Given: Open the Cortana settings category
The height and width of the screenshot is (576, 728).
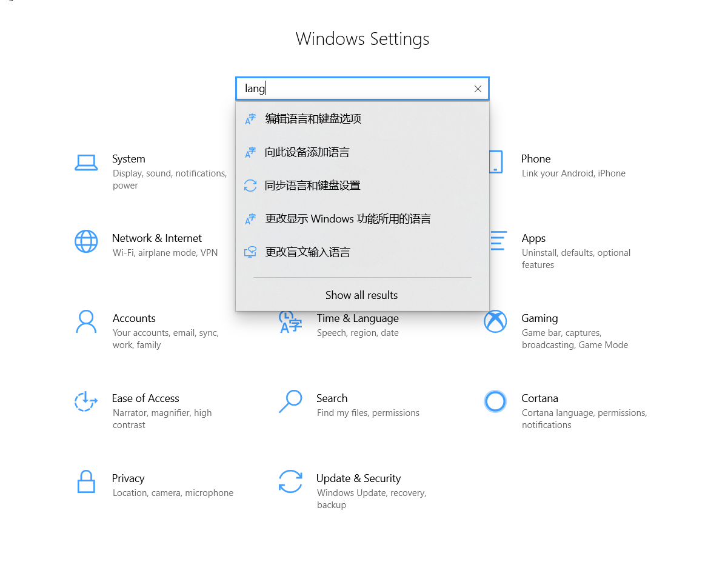Looking at the screenshot, I should point(539,398).
